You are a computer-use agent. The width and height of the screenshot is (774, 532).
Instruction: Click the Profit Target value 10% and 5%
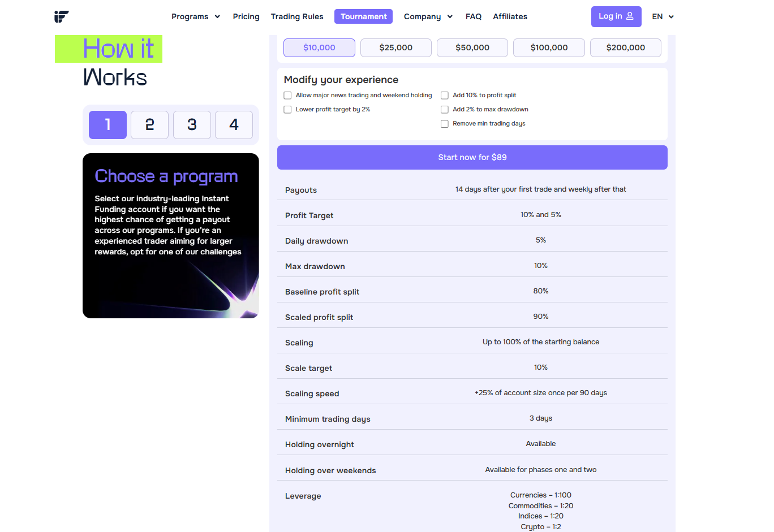click(541, 215)
